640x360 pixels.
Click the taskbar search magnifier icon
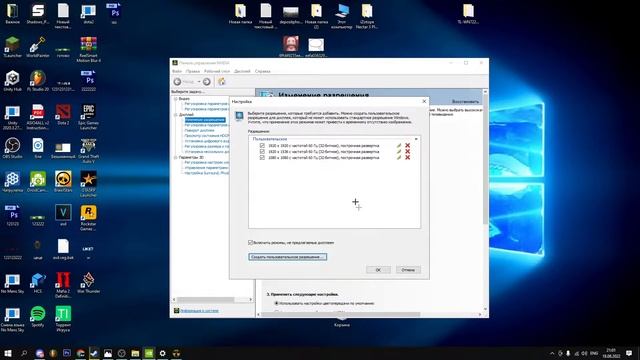[24, 353]
